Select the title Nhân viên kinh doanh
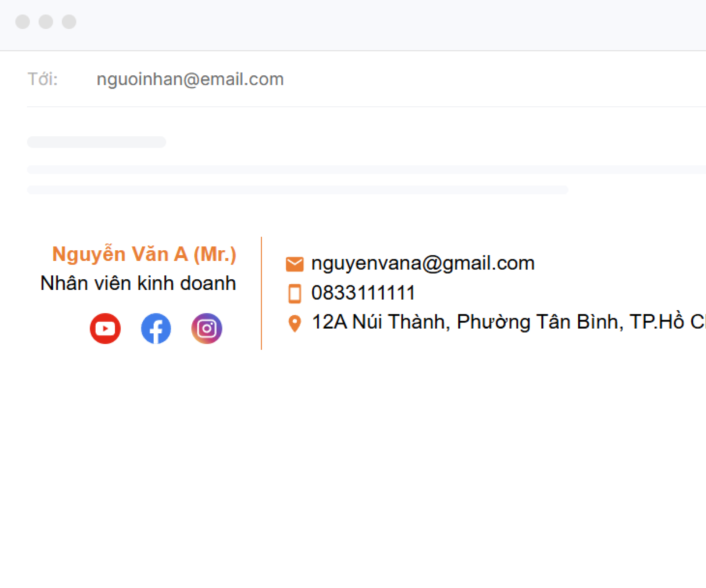706x588 pixels. click(x=138, y=283)
